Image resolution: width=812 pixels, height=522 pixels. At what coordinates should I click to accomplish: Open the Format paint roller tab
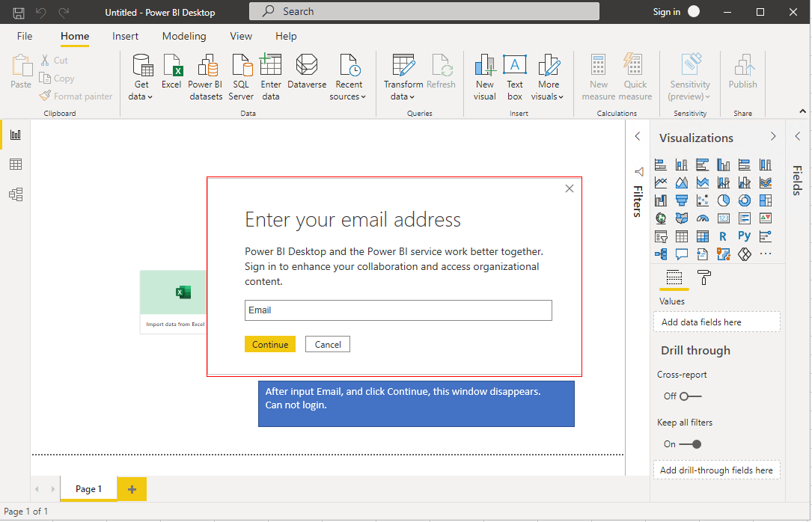click(704, 277)
